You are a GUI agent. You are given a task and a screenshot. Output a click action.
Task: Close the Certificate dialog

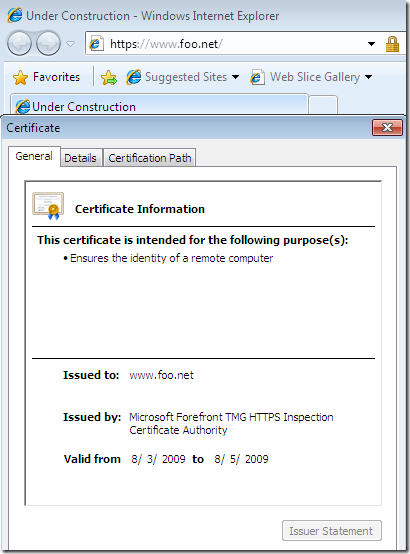point(387,128)
